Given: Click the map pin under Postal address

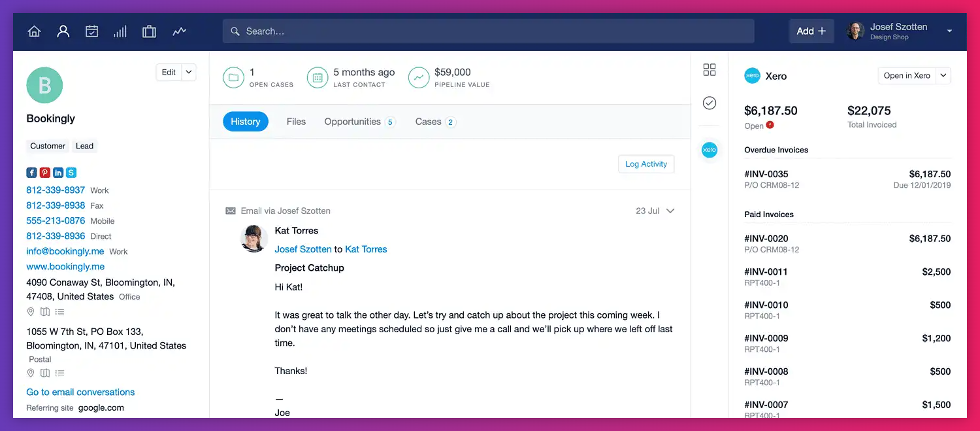Looking at the screenshot, I should 31,373.
